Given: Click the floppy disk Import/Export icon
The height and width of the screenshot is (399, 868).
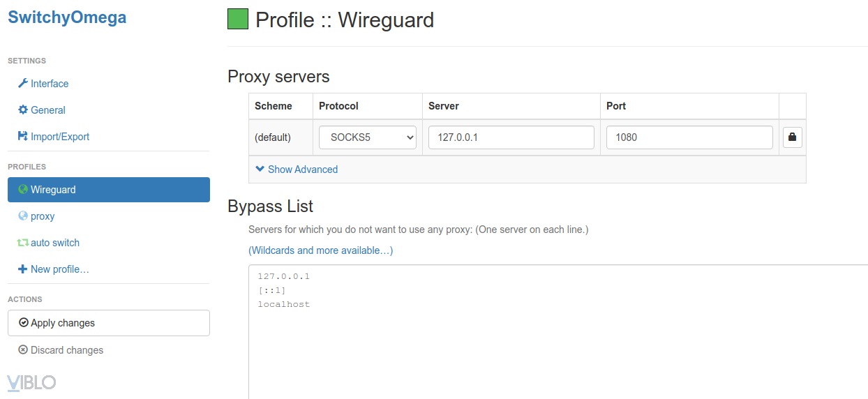Looking at the screenshot, I should coord(23,137).
